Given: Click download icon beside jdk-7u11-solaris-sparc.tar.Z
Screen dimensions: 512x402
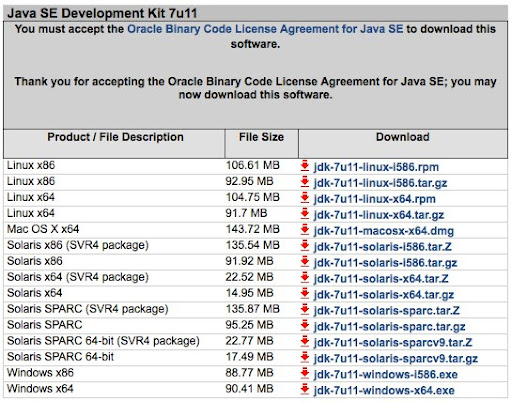Looking at the screenshot, I should [305, 310].
